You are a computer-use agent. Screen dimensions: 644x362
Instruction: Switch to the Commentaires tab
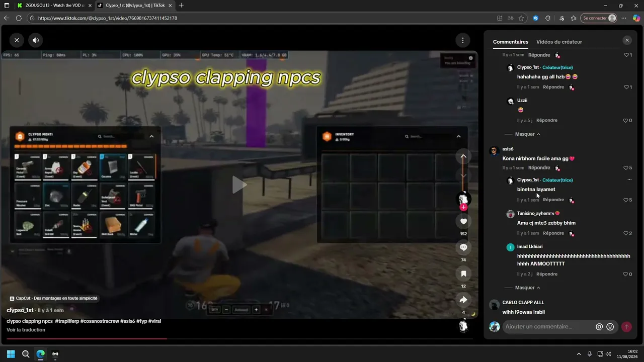511,42
